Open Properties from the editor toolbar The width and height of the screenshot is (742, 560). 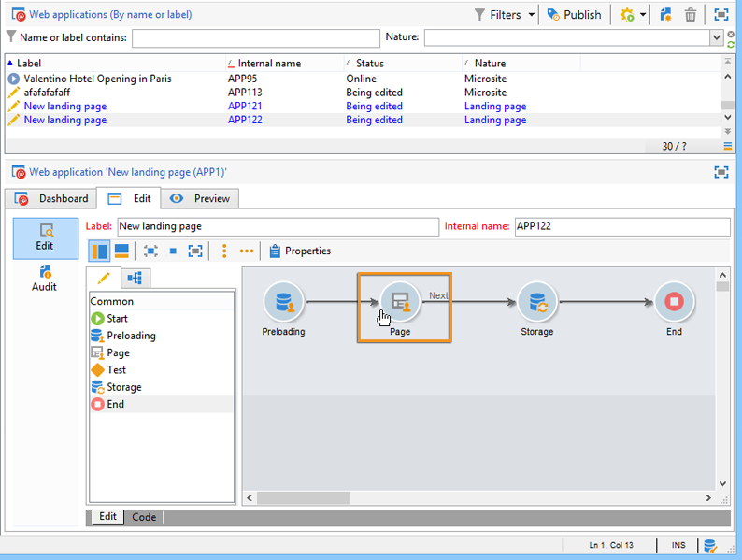pos(299,251)
